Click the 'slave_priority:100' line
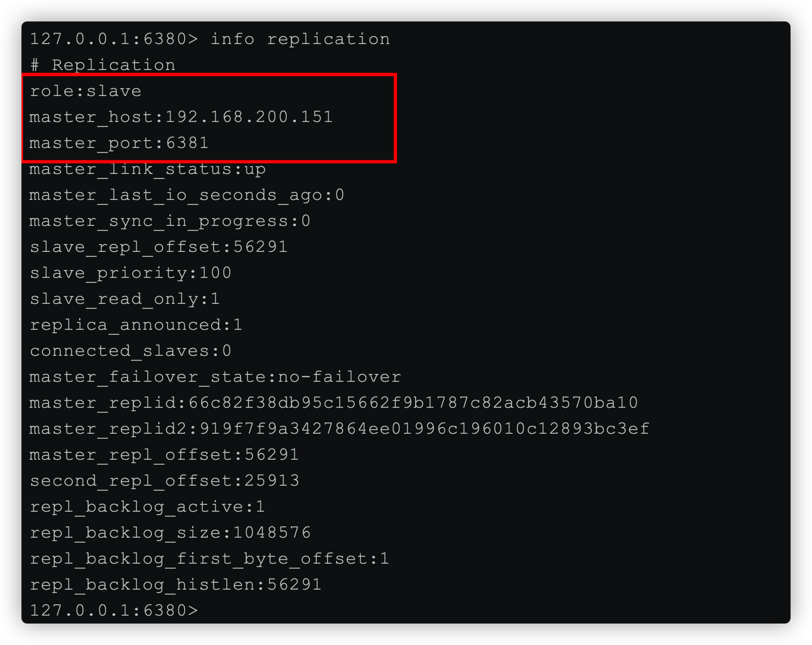Image resolution: width=812 pixels, height=645 pixels. 130,273
